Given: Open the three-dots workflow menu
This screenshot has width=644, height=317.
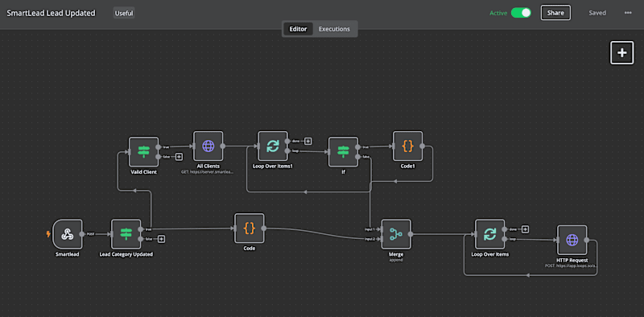Looking at the screenshot, I should pyautogui.click(x=628, y=13).
